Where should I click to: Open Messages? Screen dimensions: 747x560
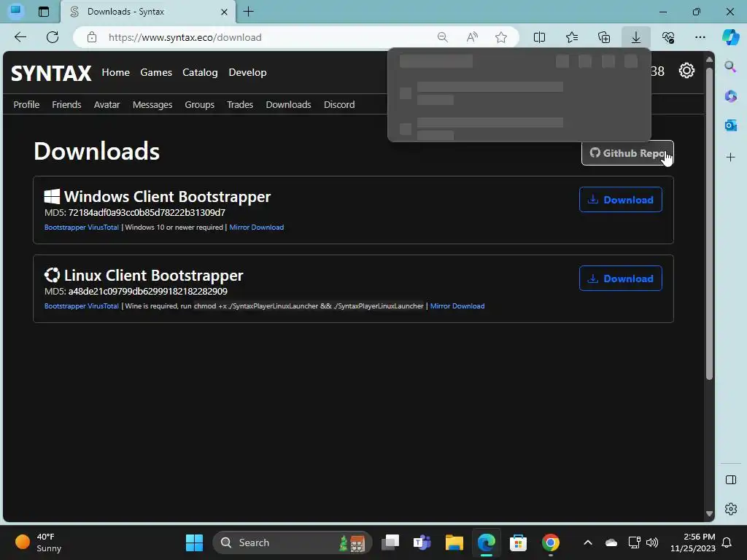coord(152,104)
